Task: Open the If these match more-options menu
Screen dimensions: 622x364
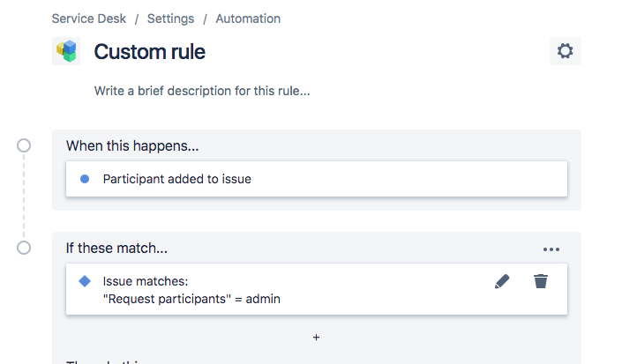Action: [x=551, y=249]
